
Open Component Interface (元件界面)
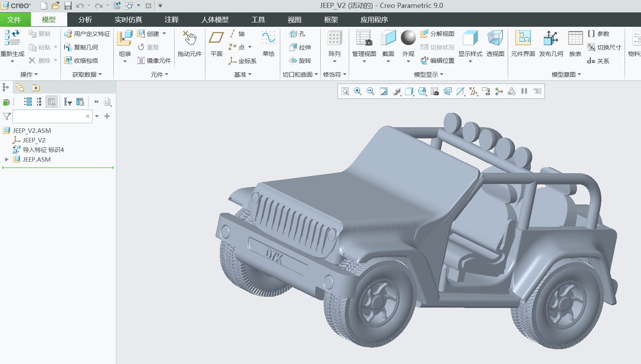[x=523, y=43]
